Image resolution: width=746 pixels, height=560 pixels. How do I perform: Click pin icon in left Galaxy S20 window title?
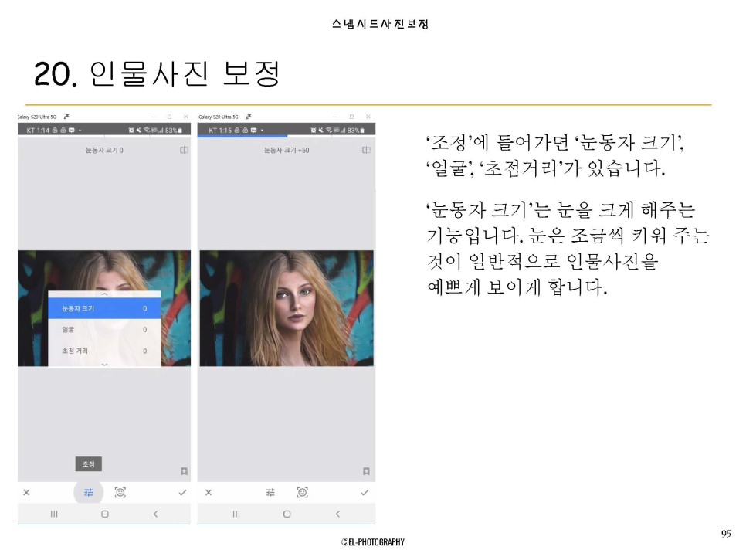pos(66,117)
